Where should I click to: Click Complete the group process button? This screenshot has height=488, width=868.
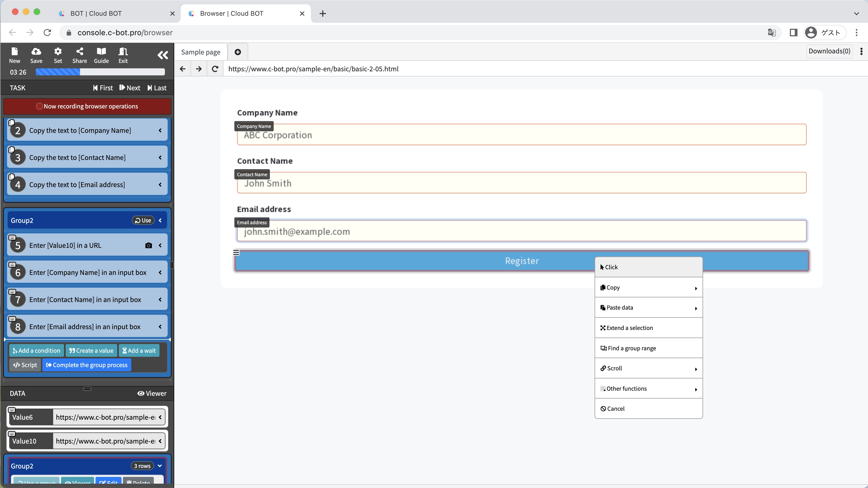(87, 365)
